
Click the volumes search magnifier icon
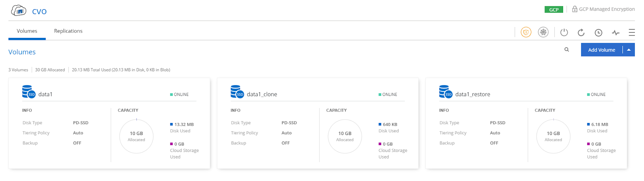[567, 50]
